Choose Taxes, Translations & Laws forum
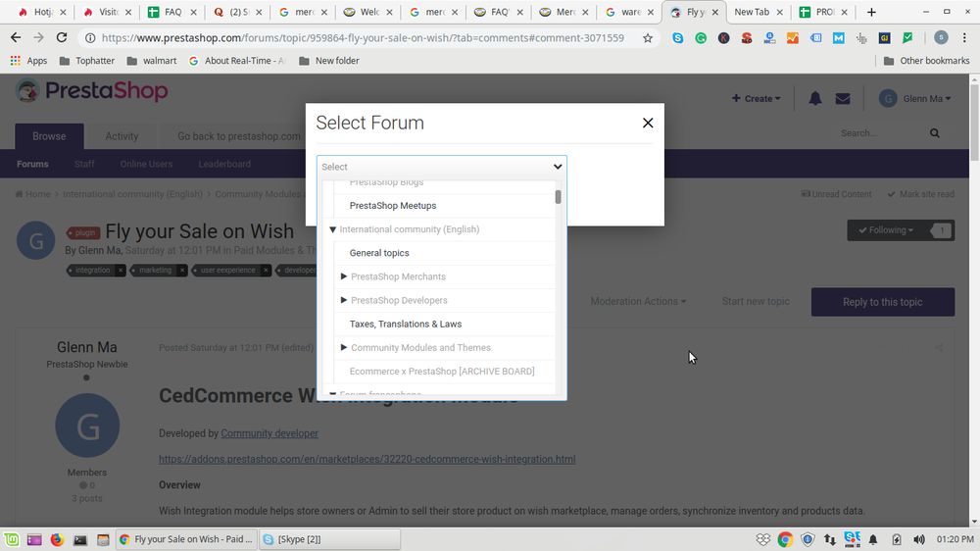This screenshot has width=980, height=551. pos(405,324)
